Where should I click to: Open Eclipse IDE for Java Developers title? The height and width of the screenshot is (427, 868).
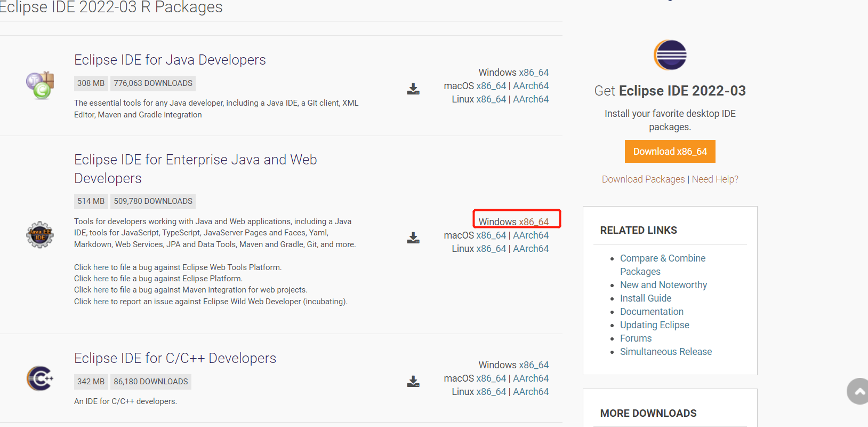170,60
